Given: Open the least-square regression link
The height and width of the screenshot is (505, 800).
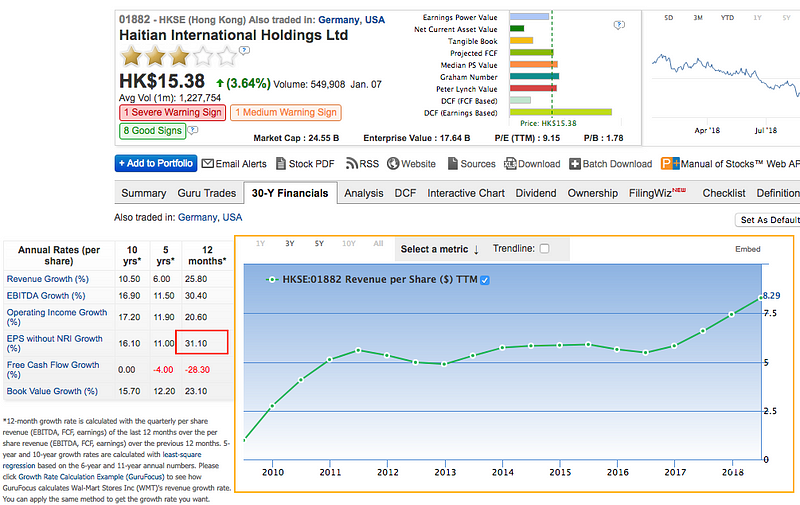Looking at the screenshot, I should 102,460.
